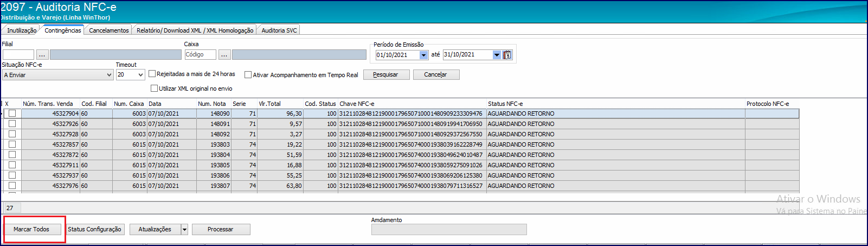Sort by Chave NFC-e column header
The height and width of the screenshot is (246, 868).
point(412,104)
